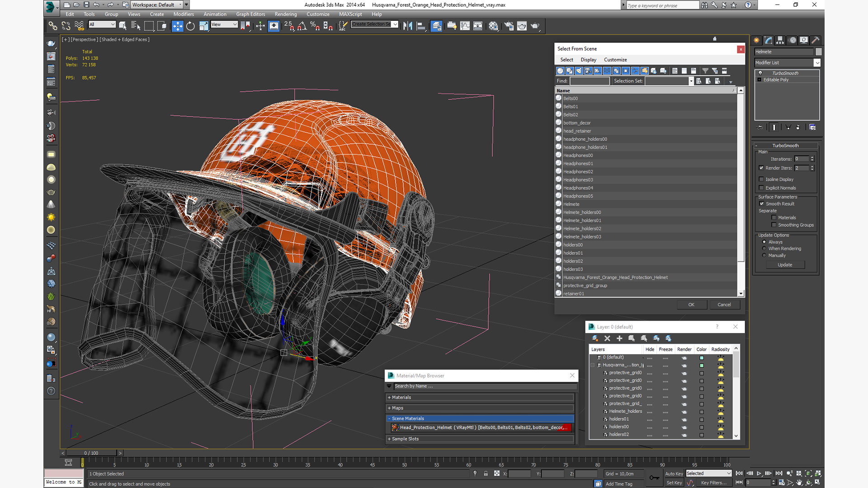This screenshot has height=488, width=868.
Task: Click the TurboSmooth Update button
Action: (x=785, y=265)
